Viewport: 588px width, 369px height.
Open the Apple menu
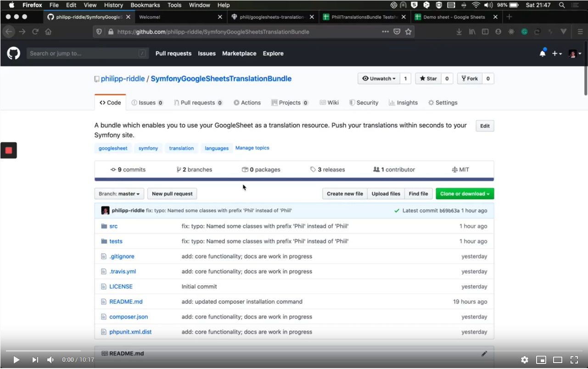coord(11,5)
